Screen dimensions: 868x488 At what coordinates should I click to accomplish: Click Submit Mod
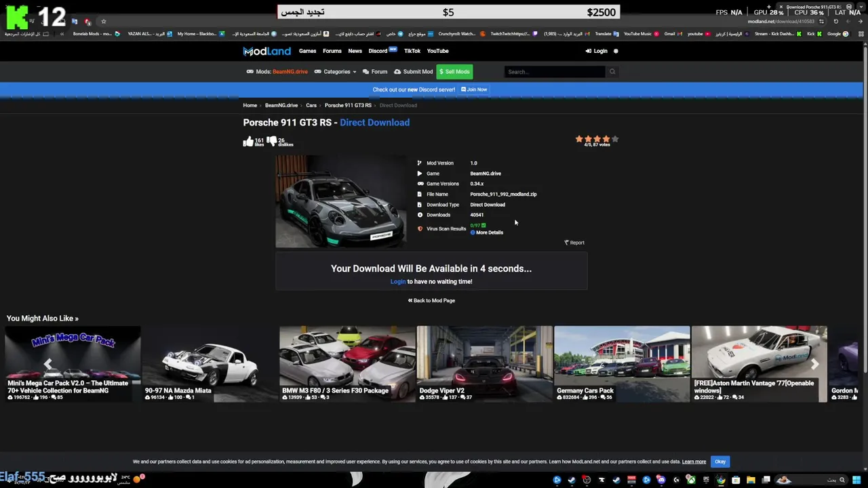point(413,71)
